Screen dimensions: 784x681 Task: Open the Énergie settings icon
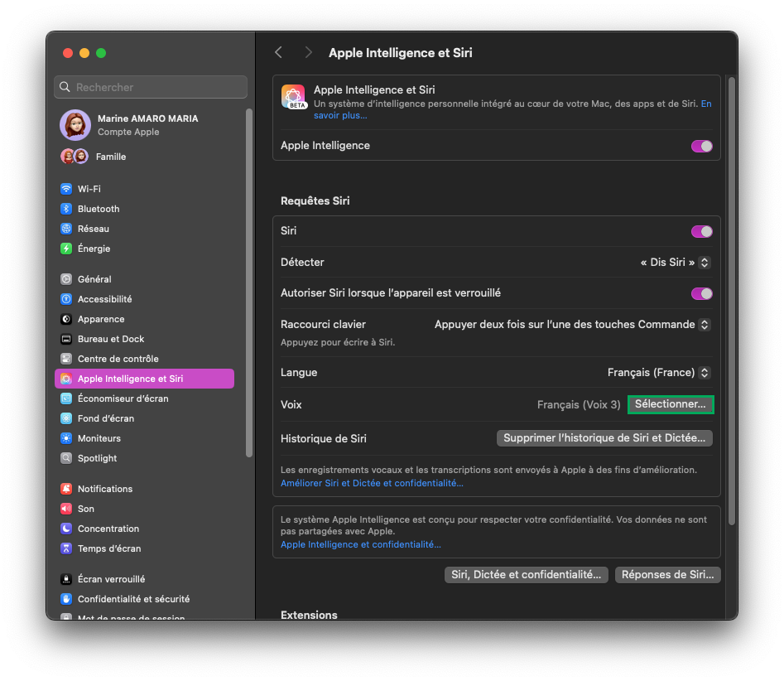point(66,249)
